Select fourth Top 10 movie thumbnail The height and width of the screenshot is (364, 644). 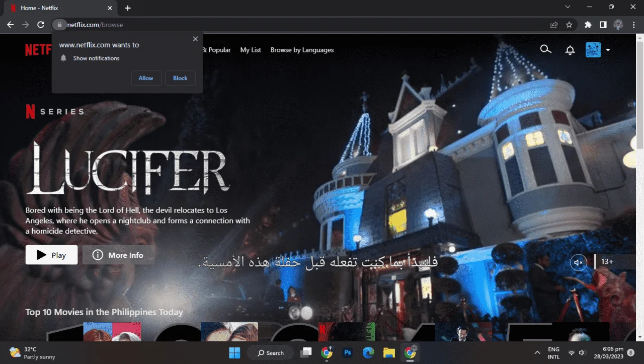pos(463,332)
